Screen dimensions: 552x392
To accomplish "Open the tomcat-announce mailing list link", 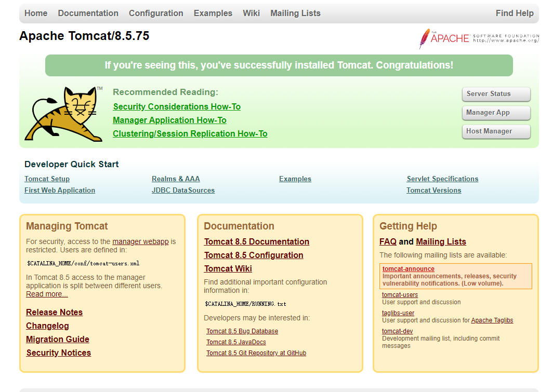I will [409, 268].
